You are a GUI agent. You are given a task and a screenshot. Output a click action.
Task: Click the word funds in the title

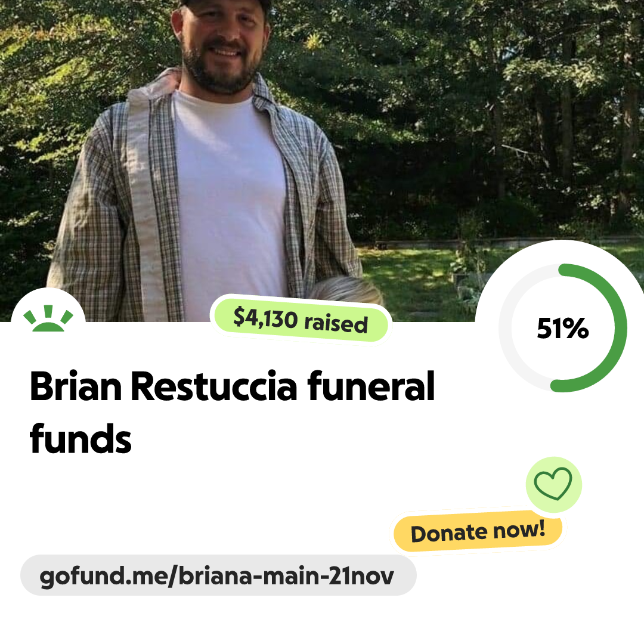point(80,439)
